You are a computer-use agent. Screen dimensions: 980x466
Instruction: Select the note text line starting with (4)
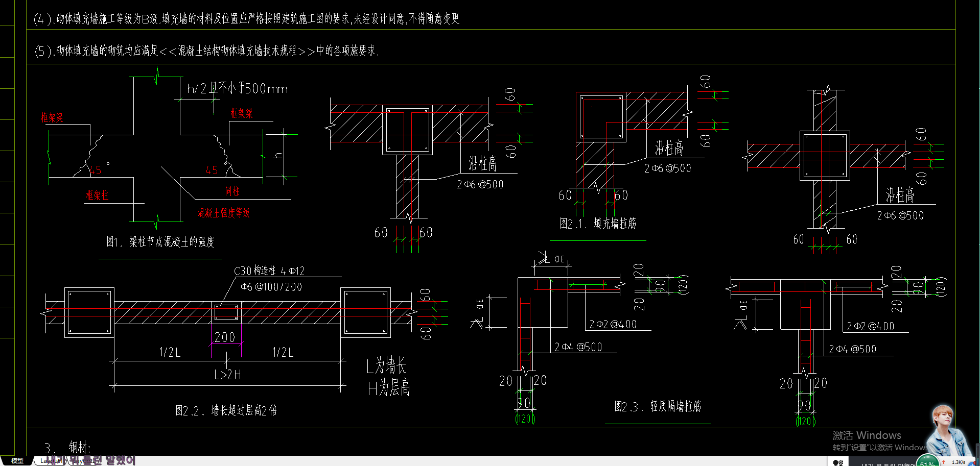pyautogui.click(x=246, y=19)
